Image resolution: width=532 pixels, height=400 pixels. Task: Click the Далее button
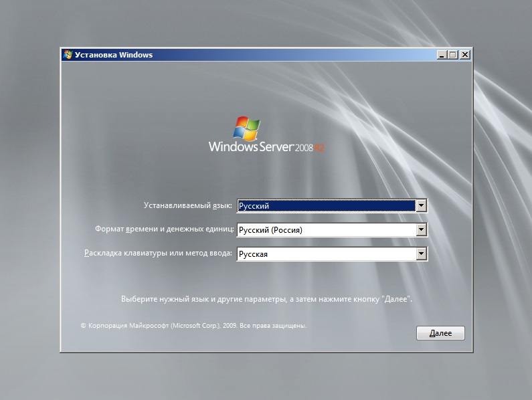[x=440, y=333]
